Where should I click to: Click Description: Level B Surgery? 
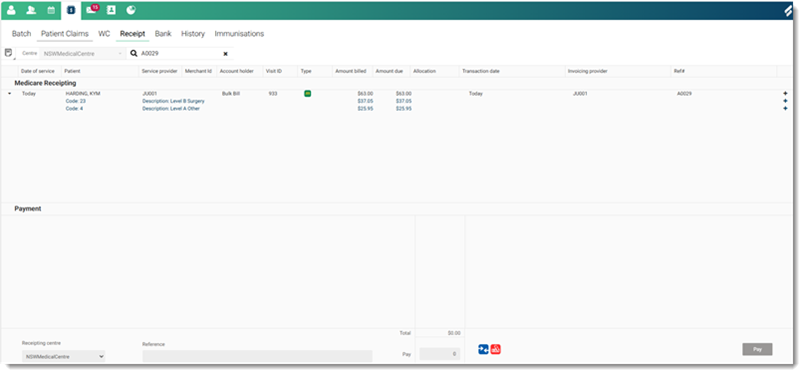[173, 101]
